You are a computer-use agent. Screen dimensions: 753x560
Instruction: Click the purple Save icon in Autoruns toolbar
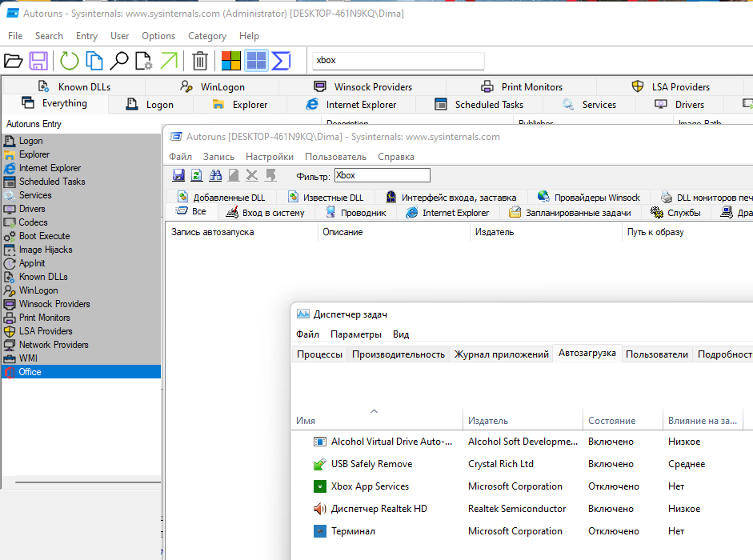(38, 61)
